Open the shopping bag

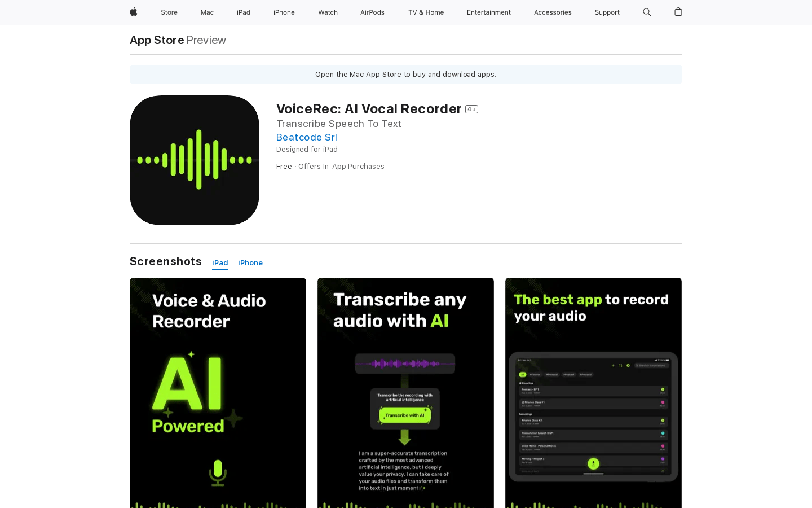[x=678, y=12]
